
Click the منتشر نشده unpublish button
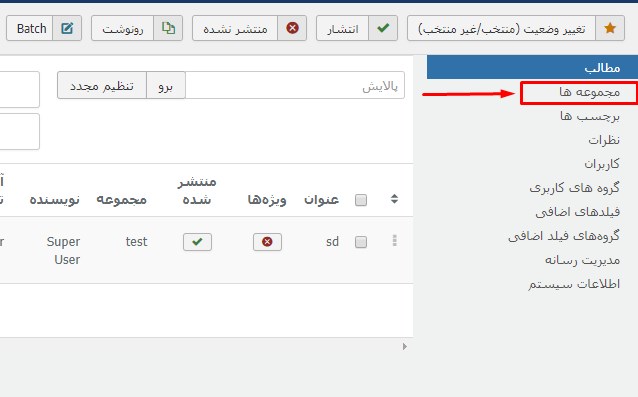point(249,28)
